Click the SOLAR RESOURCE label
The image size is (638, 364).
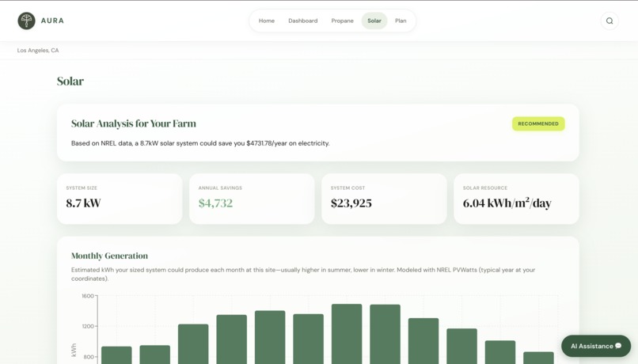(x=485, y=188)
